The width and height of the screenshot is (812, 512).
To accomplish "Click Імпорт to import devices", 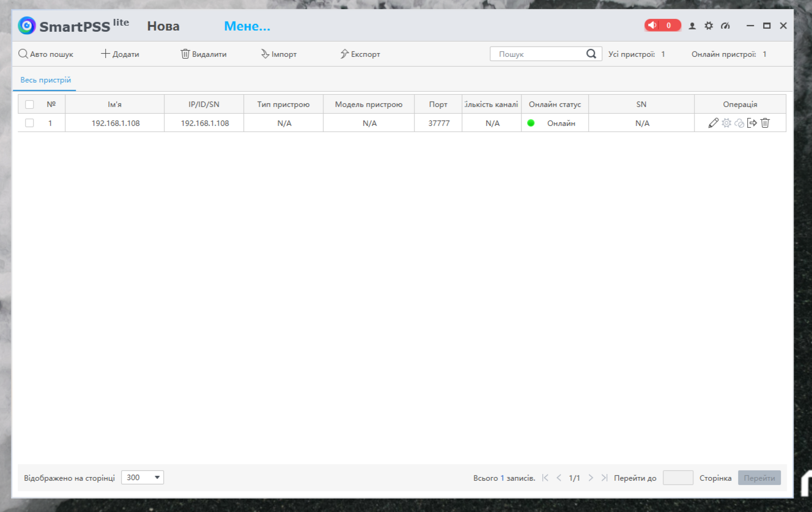I will (x=279, y=54).
